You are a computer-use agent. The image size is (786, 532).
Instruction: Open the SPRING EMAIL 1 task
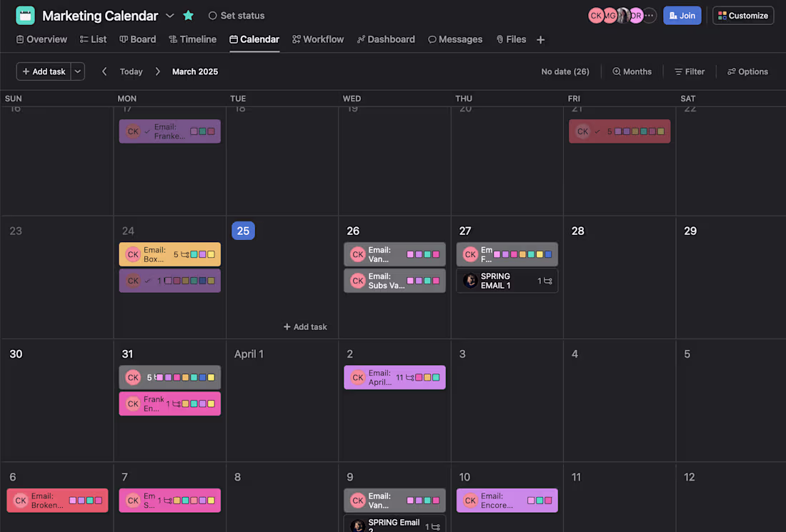pos(507,281)
